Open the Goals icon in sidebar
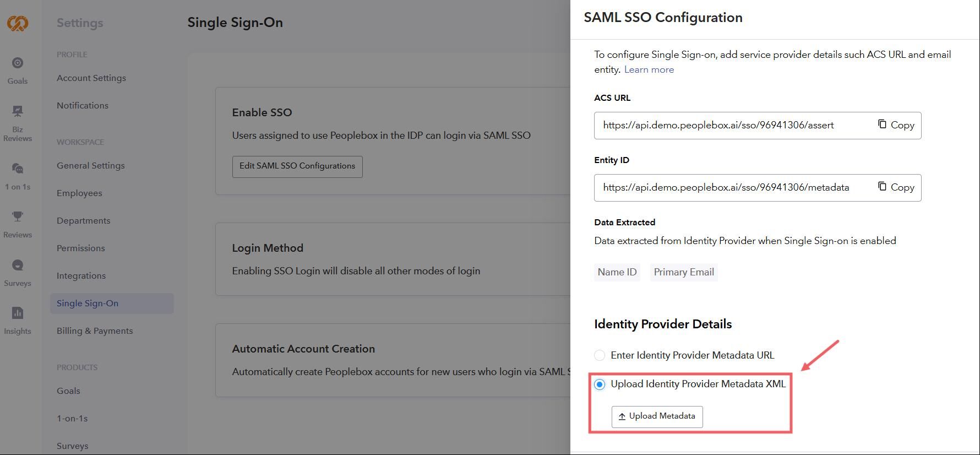 [18, 63]
